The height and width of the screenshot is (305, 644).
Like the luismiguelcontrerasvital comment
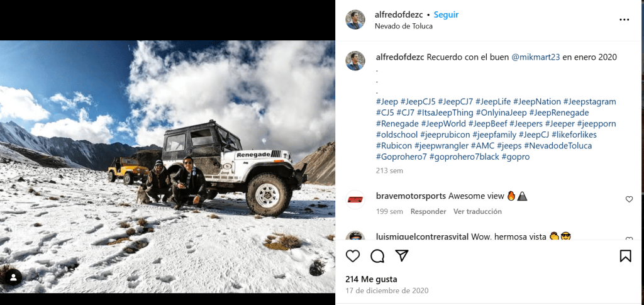click(629, 238)
